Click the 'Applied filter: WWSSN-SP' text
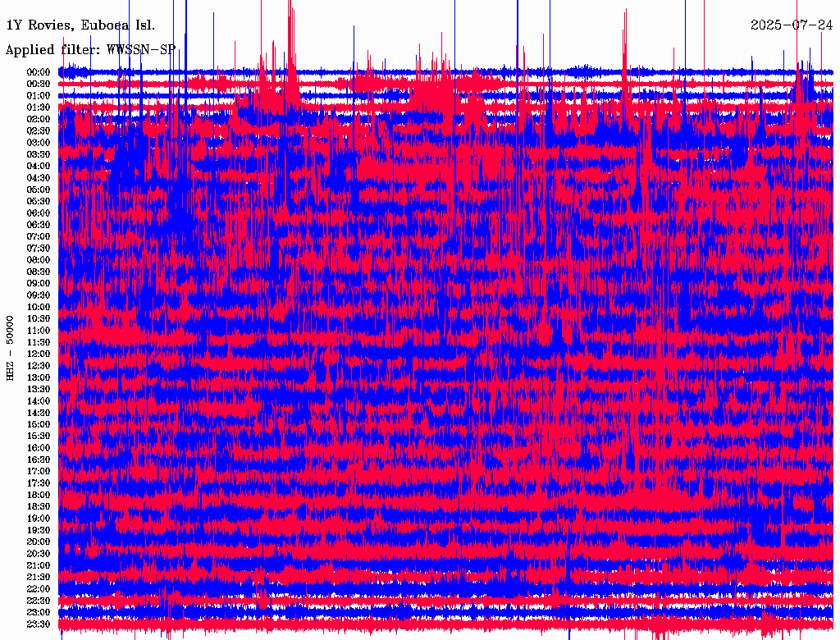 (90, 50)
